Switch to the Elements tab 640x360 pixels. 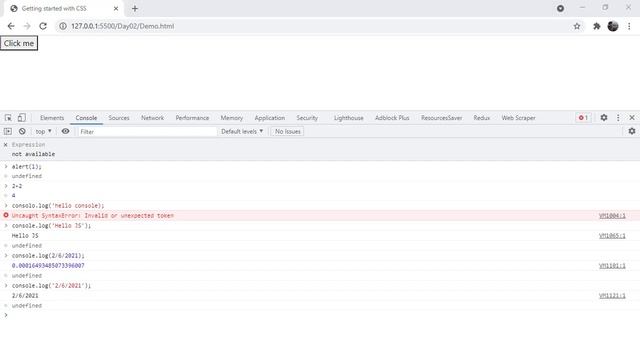pos(52,118)
